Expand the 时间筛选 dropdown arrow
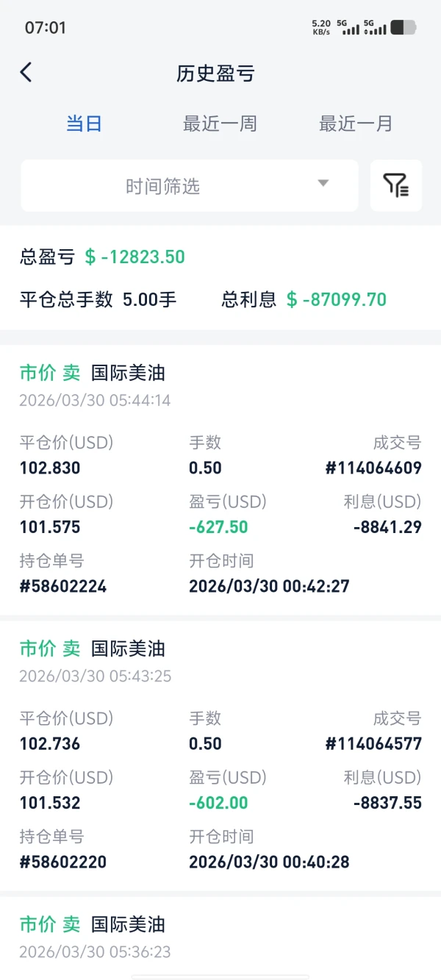Viewport: 441px width, 980px height. point(323,184)
